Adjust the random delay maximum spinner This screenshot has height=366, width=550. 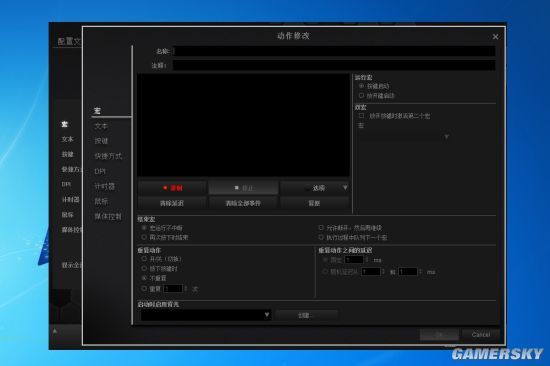421,272
